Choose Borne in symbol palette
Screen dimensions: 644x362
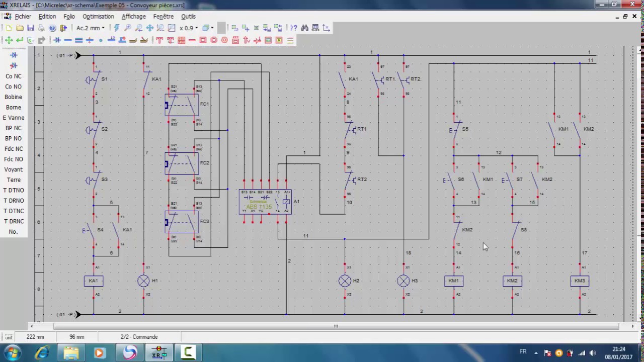click(14, 107)
